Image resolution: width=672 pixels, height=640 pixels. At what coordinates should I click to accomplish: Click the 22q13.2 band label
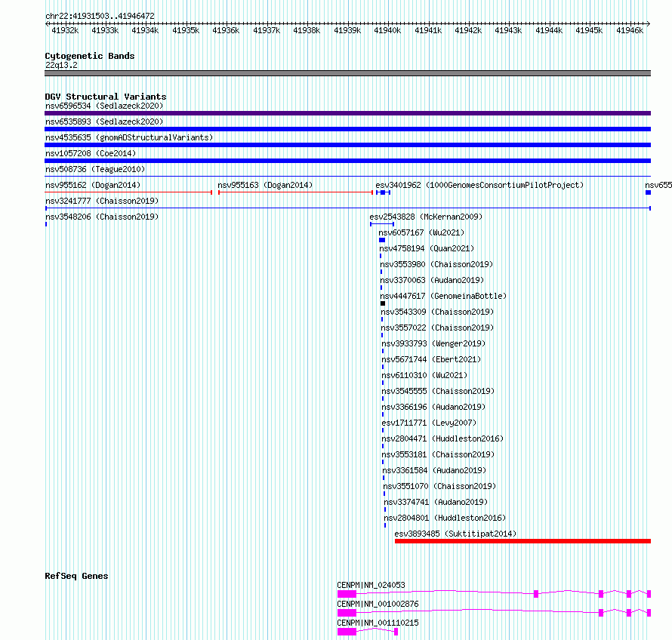pyautogui.click(x=61, y=65)
